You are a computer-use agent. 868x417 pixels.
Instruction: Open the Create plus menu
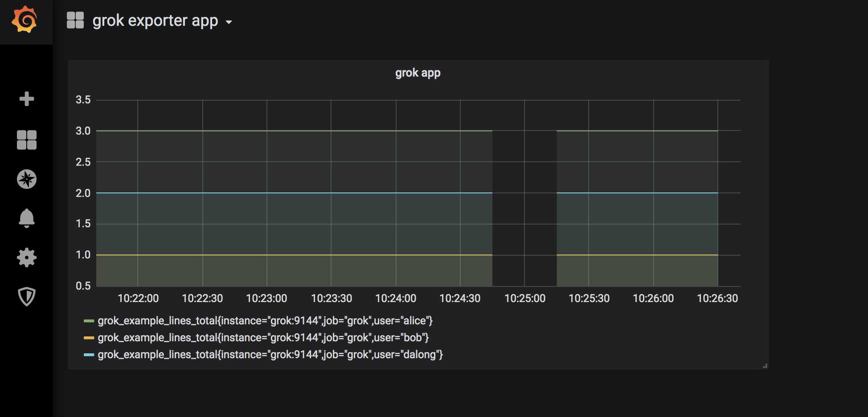27,99
